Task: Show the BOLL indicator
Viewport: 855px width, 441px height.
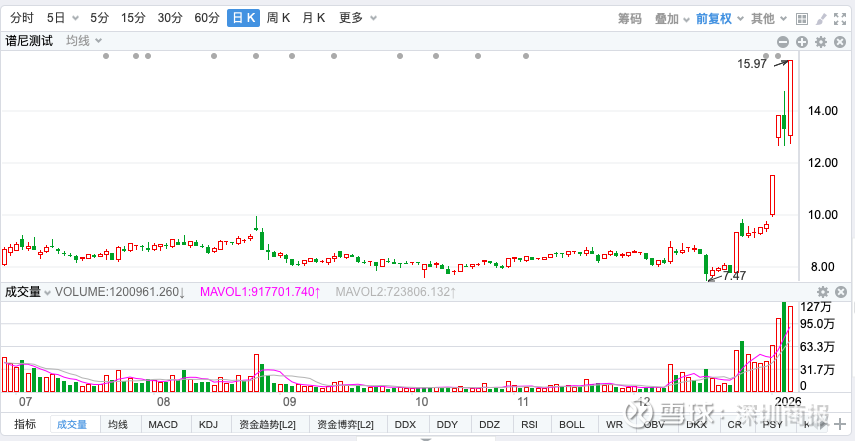Action: pos(571,425)
